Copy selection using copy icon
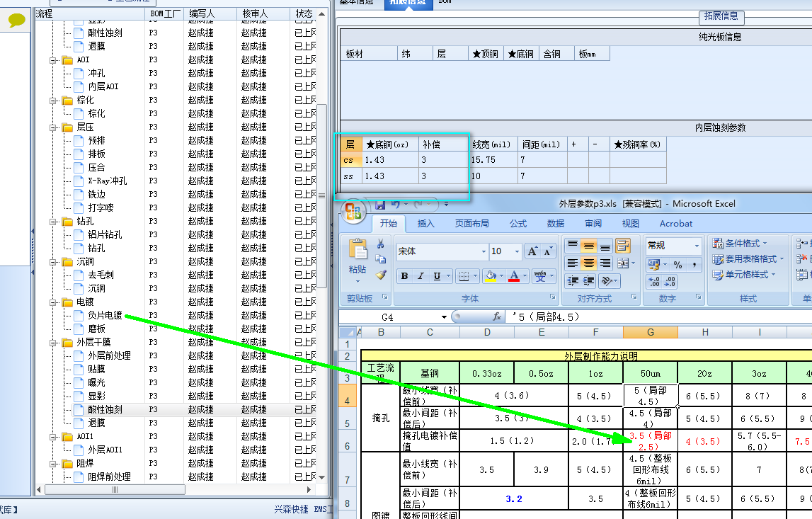Viewport: 812px width, 519px height. tap(381, 259)
